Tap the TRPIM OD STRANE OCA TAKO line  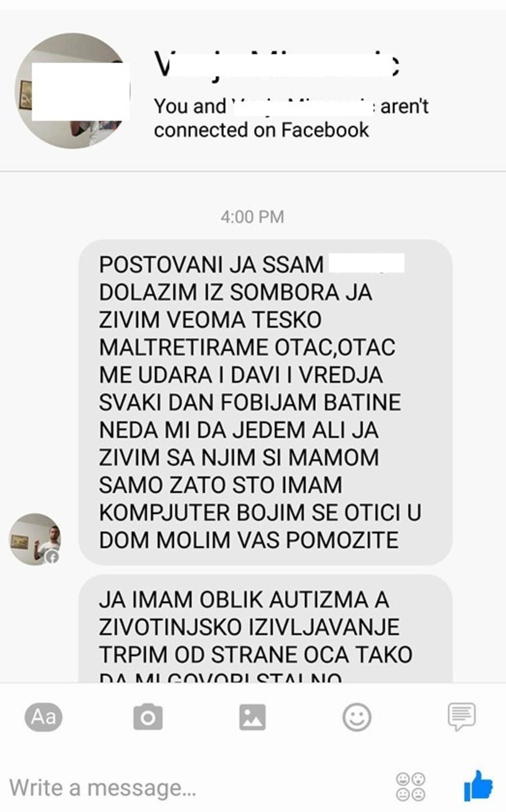click(x=256, y=654)
